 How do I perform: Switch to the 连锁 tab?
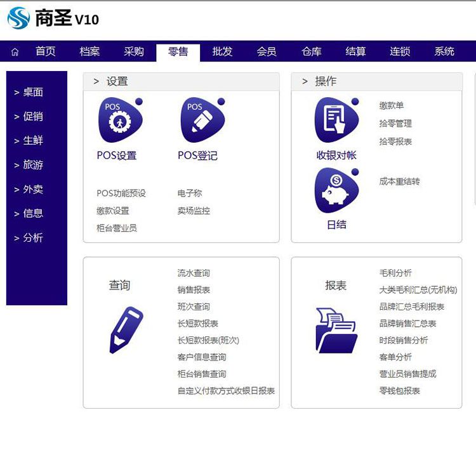coord(400,51)
